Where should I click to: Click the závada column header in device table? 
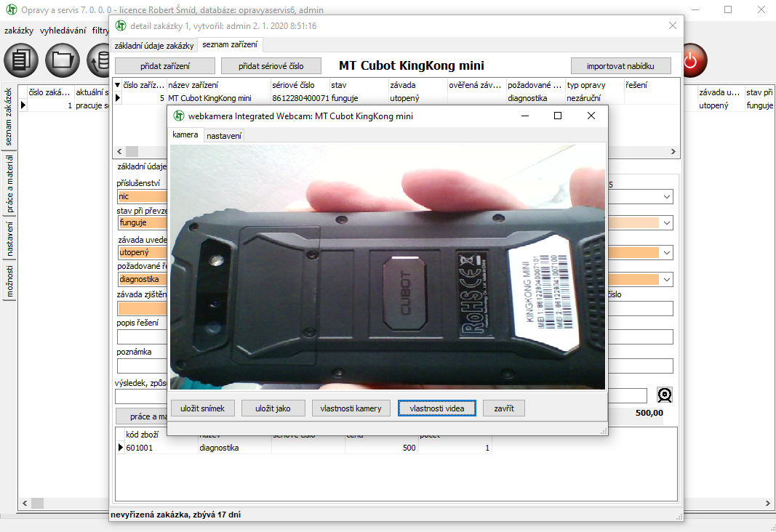[x=418, y=85]
